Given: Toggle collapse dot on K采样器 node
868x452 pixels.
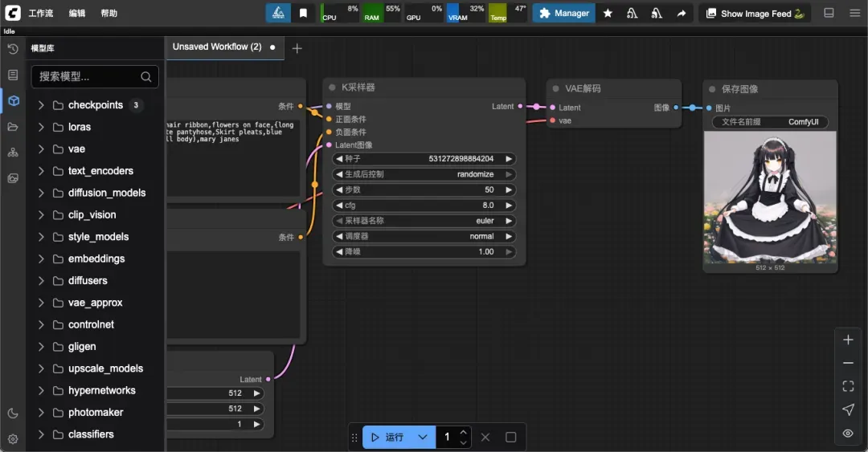Looking at the screenshot, I should click(x=332, y=88).
